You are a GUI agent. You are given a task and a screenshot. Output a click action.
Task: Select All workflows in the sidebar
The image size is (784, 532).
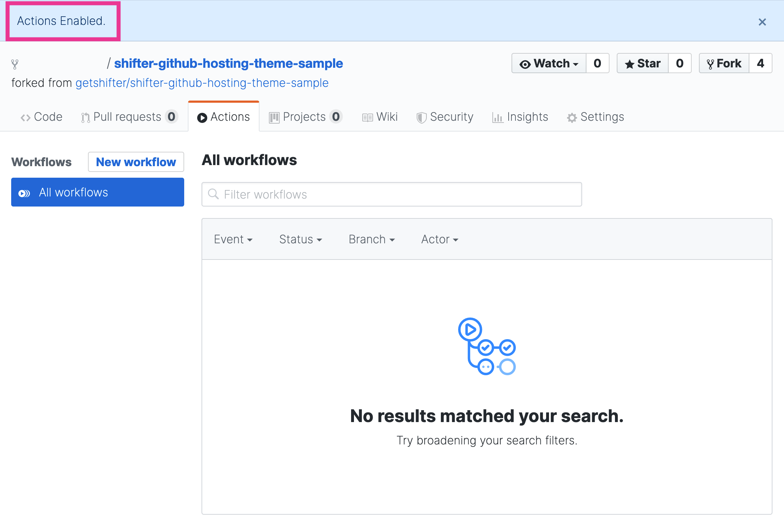pyautogui.click(x=98, y=192)
